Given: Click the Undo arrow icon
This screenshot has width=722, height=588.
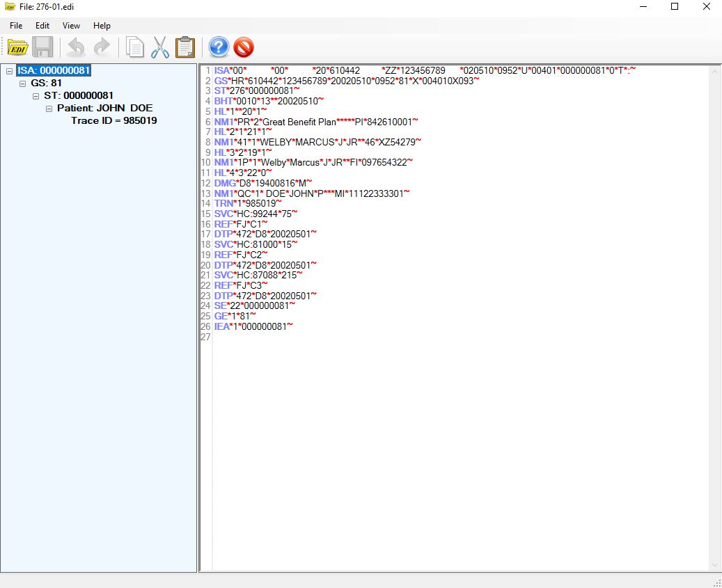Looking at the screenshot, I should click(x=76, y=47).
